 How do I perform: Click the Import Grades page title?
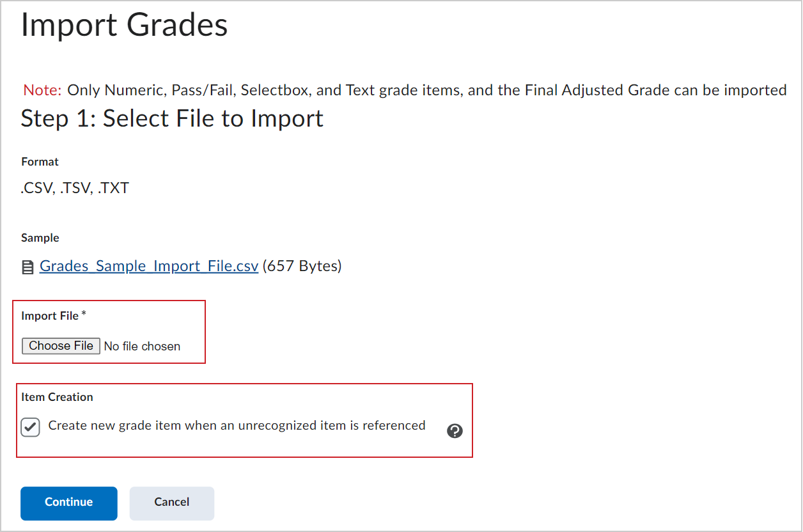pos(124,26)
